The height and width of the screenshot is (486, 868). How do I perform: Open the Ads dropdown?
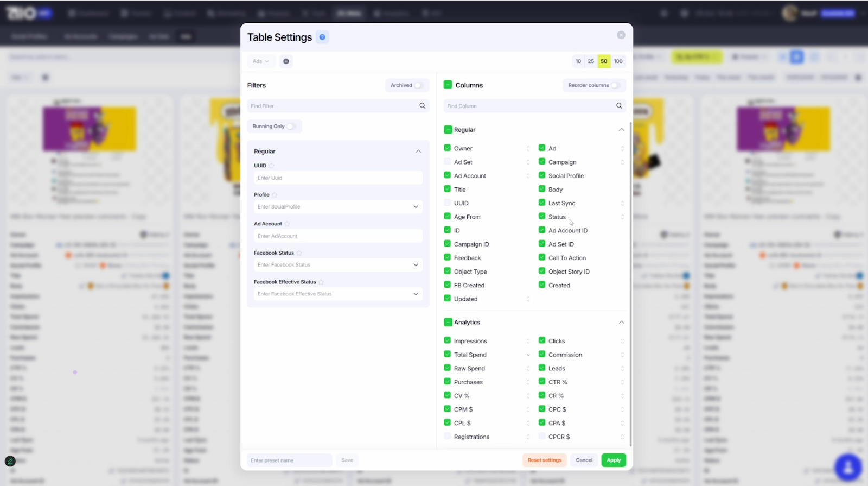coord(261,61)
